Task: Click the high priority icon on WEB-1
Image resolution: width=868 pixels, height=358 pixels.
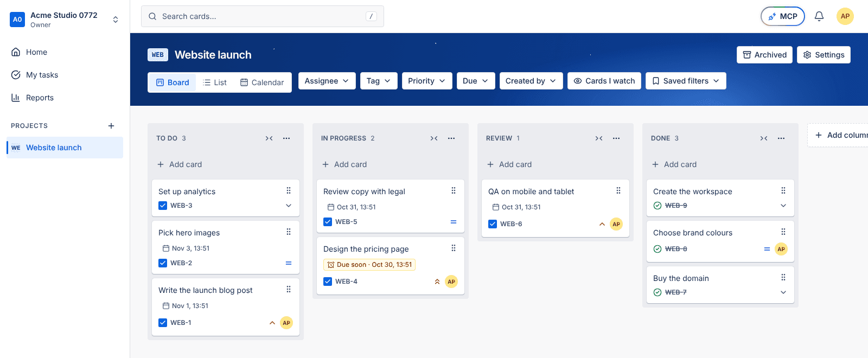Action: tap(272, 323)
